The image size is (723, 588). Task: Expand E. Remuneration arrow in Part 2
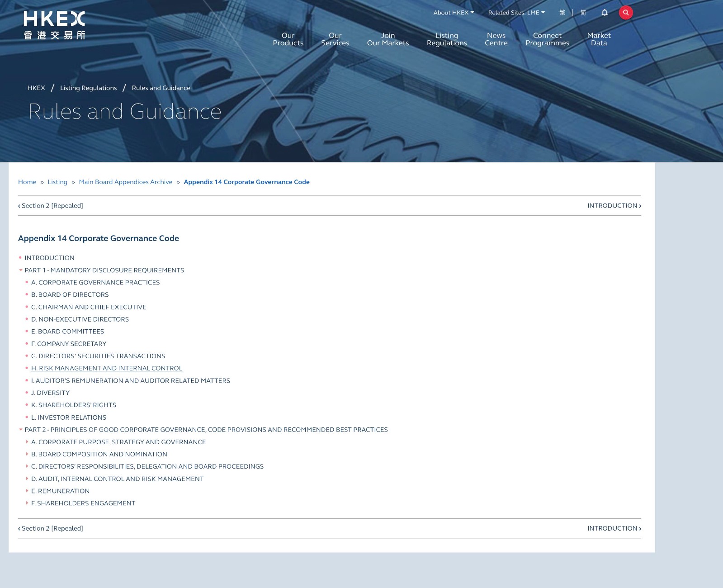pos(27,491)
